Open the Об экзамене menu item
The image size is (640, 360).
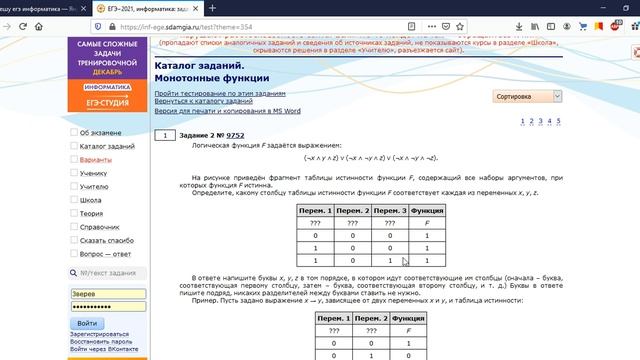tap(100, 133)
